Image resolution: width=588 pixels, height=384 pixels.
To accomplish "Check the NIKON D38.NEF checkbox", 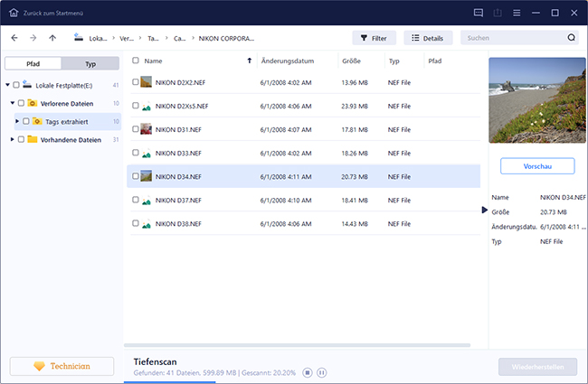I will 136,223.
